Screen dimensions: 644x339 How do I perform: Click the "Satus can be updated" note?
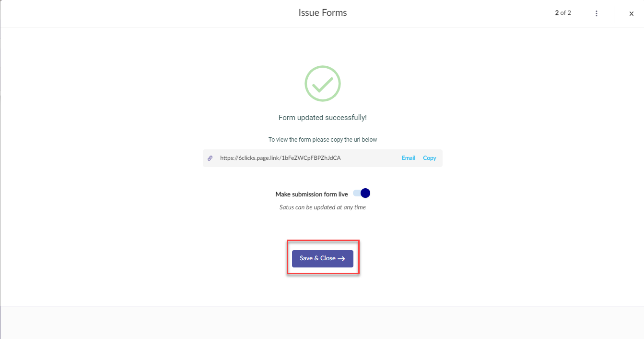click(323, 207)
